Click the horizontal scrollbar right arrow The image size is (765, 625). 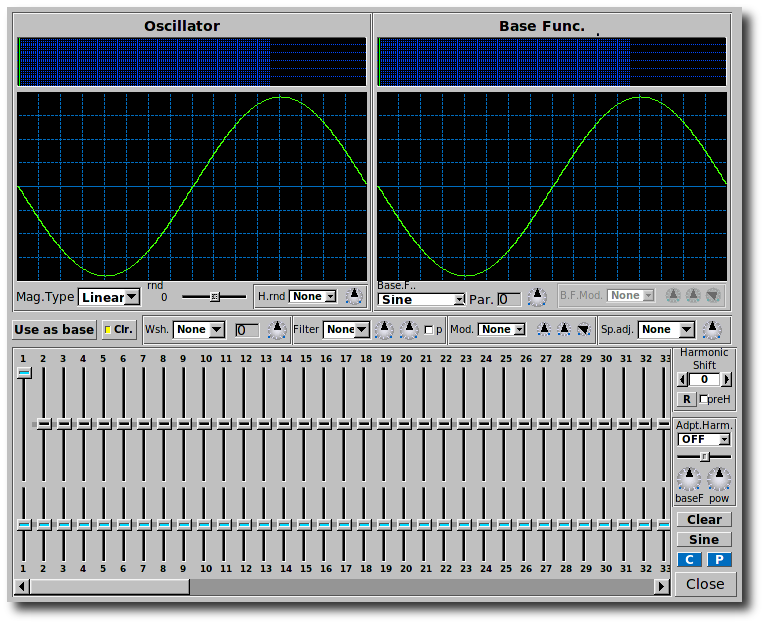point(662,586)
